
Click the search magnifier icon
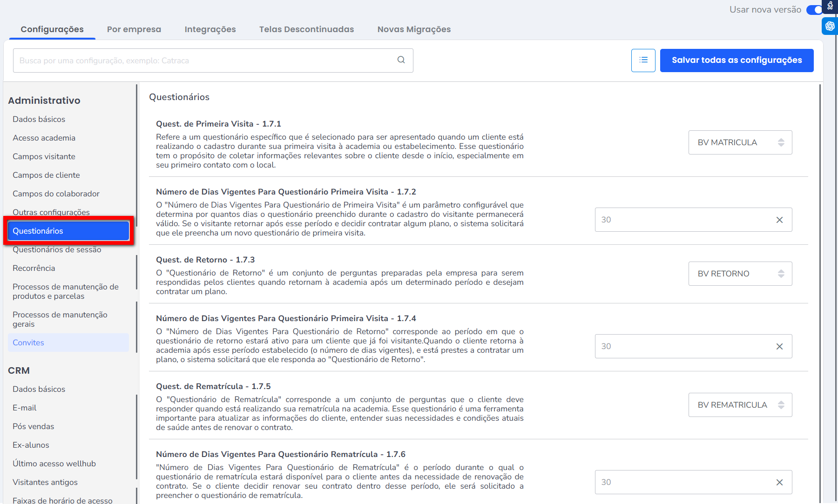[401, 60]
